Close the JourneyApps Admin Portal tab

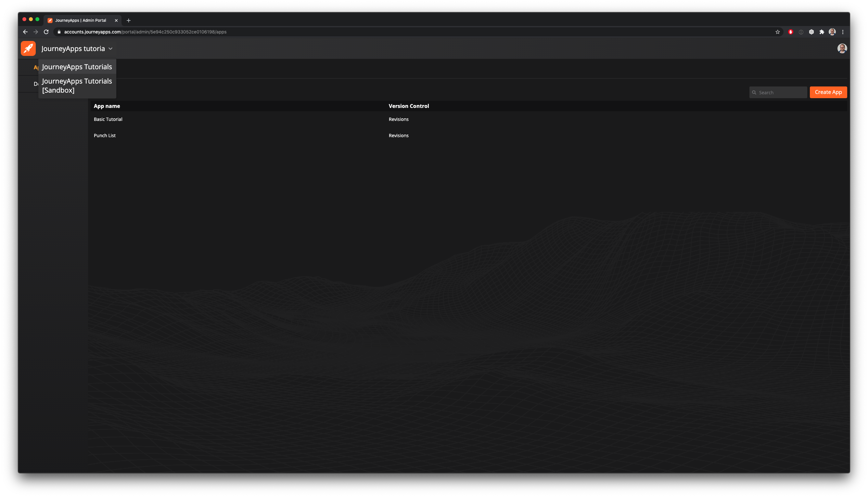(116, 20)
